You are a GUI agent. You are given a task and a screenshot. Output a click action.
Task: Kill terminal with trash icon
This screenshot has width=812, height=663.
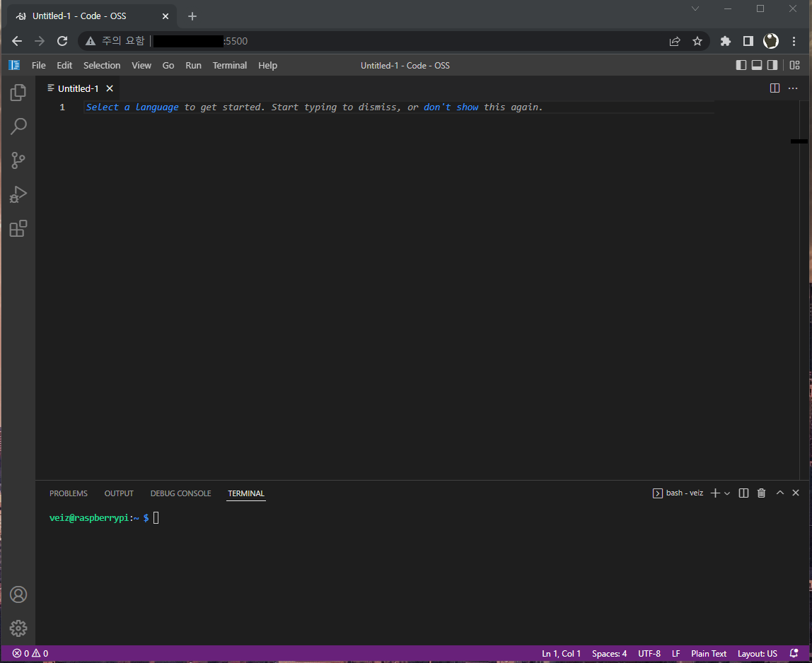[x=761, y=493]
